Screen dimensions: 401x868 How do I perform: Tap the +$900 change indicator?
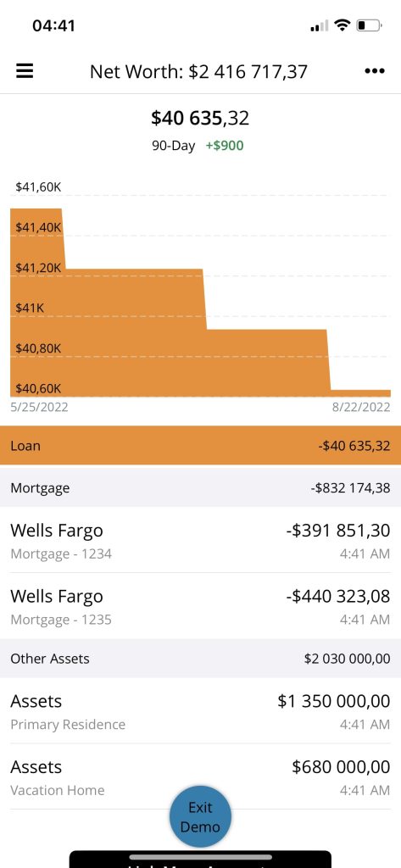(x=225, y=146)
